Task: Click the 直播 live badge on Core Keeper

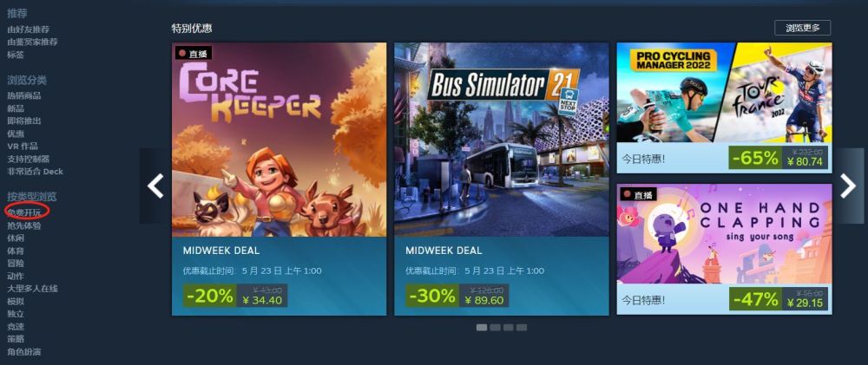Action: (194, 54)
